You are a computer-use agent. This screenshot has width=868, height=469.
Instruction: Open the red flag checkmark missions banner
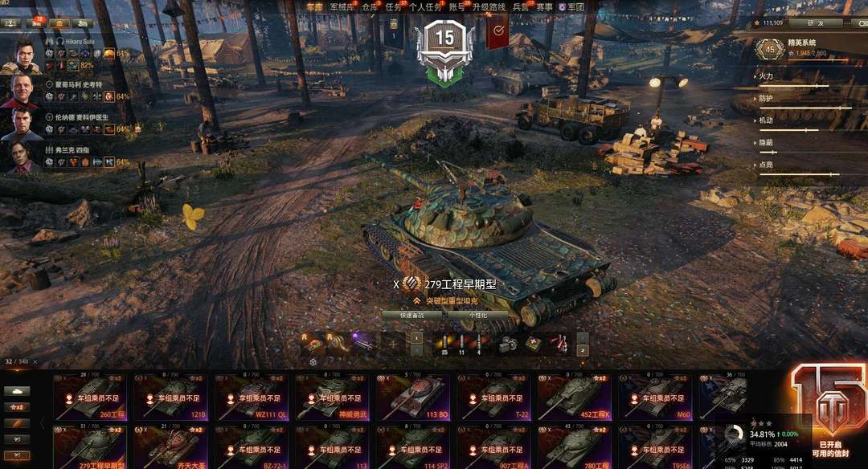pos(497,31)
